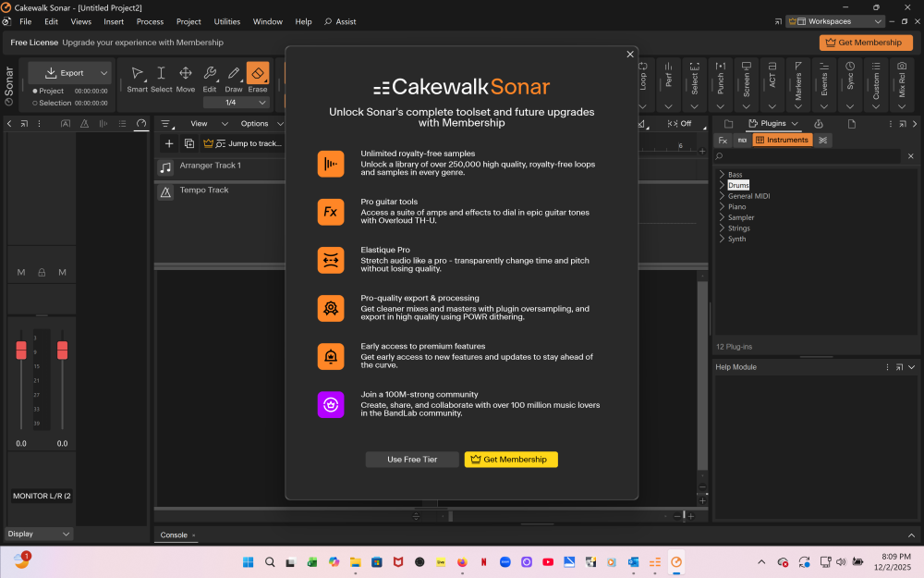The width and height of the screenshot is (924, 578).
Task: Switch to the Draw tool
Action: pyautogui.click(x=233, y=74)
